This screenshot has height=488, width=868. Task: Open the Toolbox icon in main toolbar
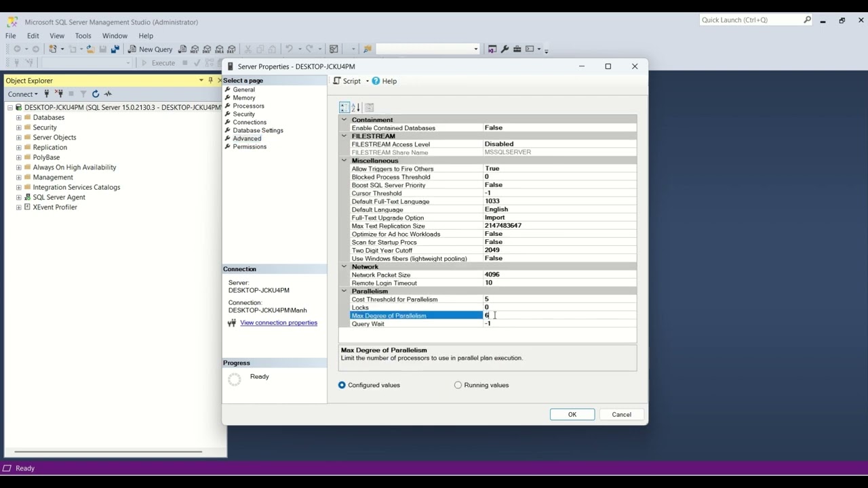coord(517,49)
